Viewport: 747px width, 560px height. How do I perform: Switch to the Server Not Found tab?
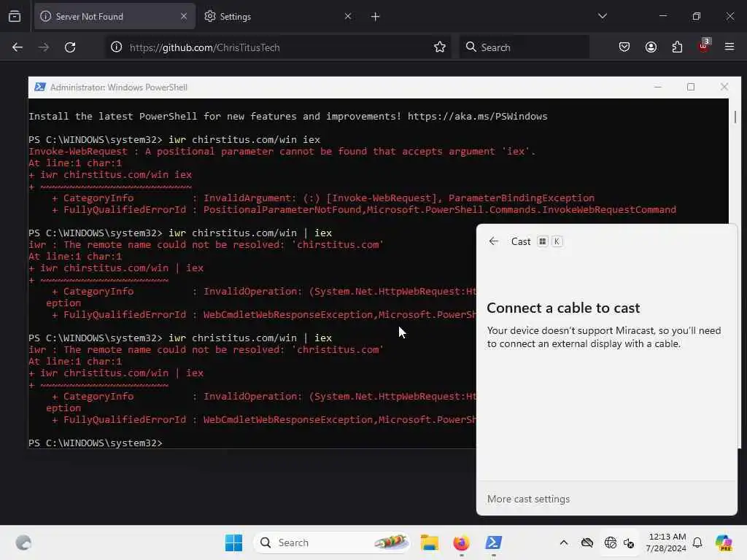click(115, 17)
